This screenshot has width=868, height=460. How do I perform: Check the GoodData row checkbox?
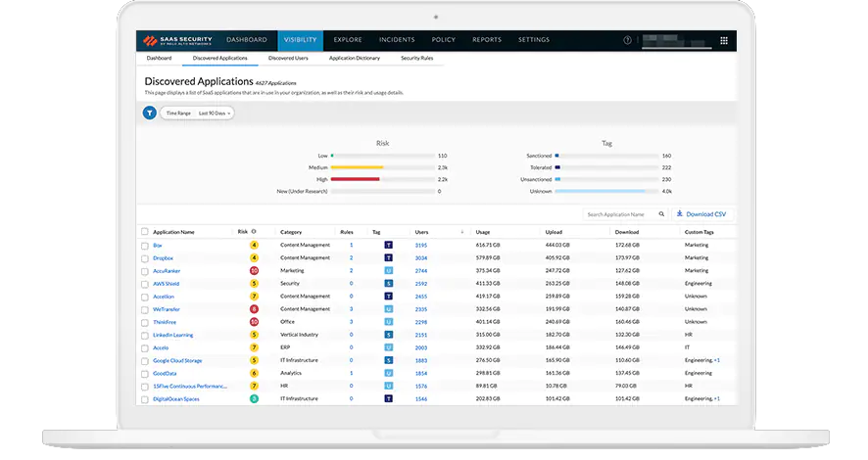[144, 374]
